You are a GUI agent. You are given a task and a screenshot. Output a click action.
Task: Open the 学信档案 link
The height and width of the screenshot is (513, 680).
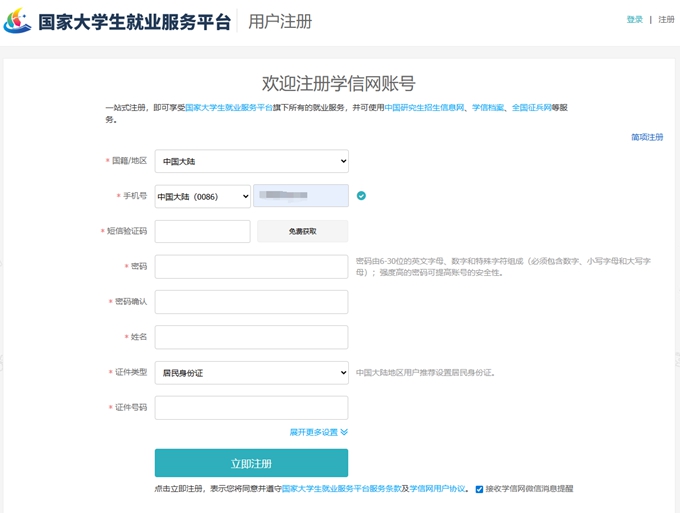coord(488,107)
